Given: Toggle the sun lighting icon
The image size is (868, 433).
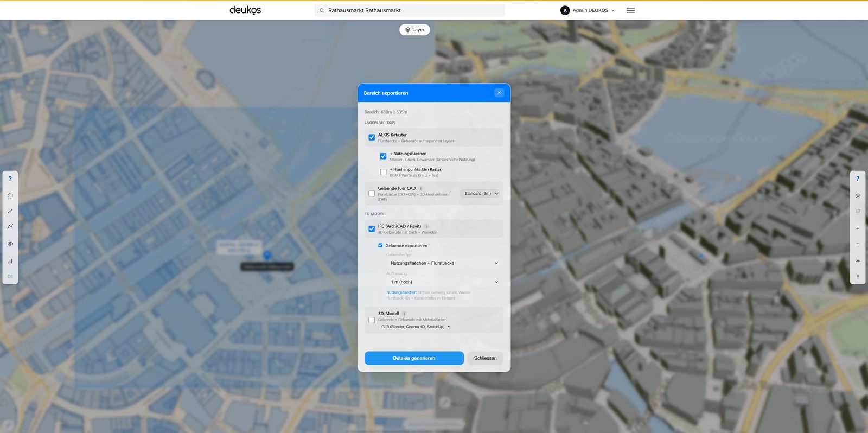Looking at the screenshot, I should coord(858,196).
